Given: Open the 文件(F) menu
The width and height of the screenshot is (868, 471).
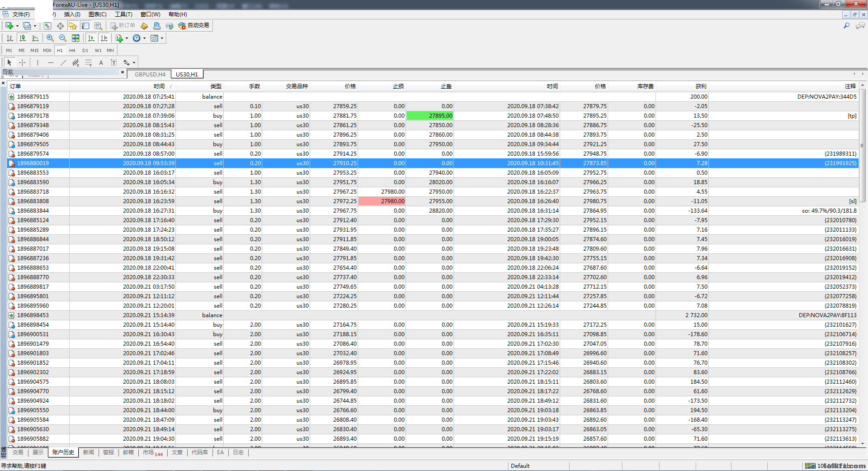Looking at the screenshot, I should 21,14.
